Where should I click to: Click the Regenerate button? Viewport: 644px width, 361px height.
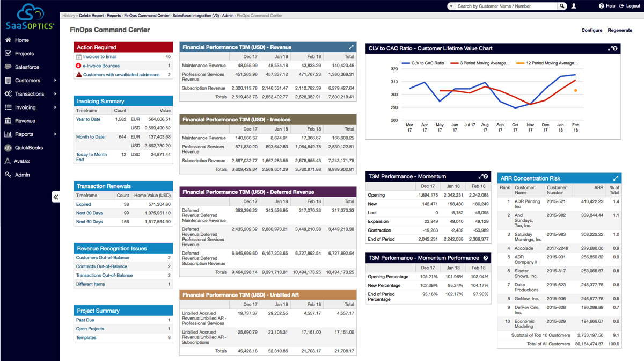(x=620, y=31)
